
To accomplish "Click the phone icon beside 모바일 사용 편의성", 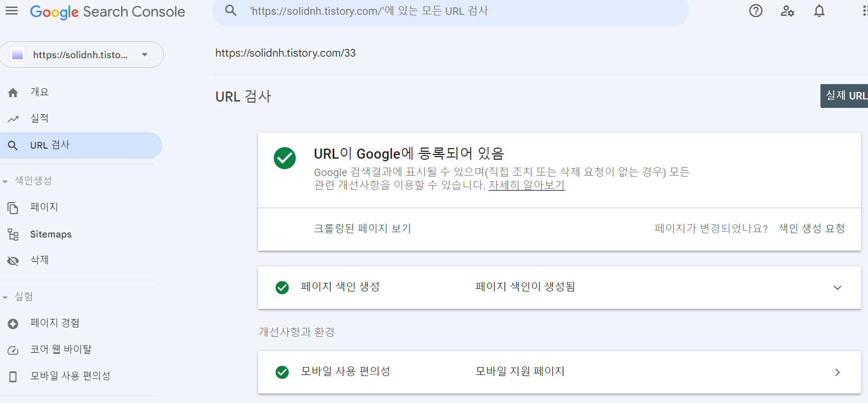I will (13, 376).
